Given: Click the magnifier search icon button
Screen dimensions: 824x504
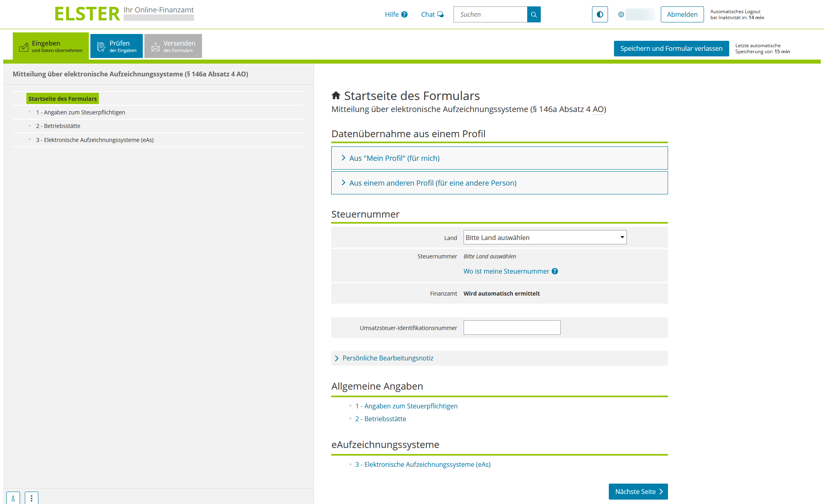Looking at the screenshot, I should pos(534,15).
